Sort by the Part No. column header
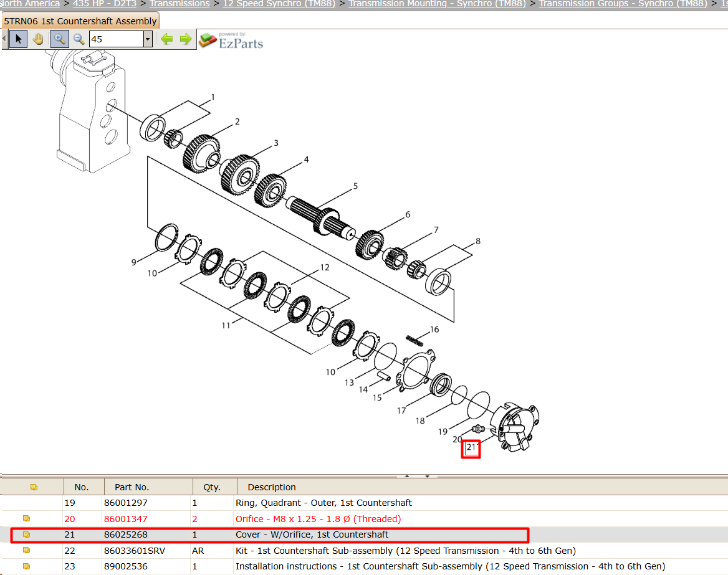The height and width of the screenshot is (575, 728). tap(148, 487)
